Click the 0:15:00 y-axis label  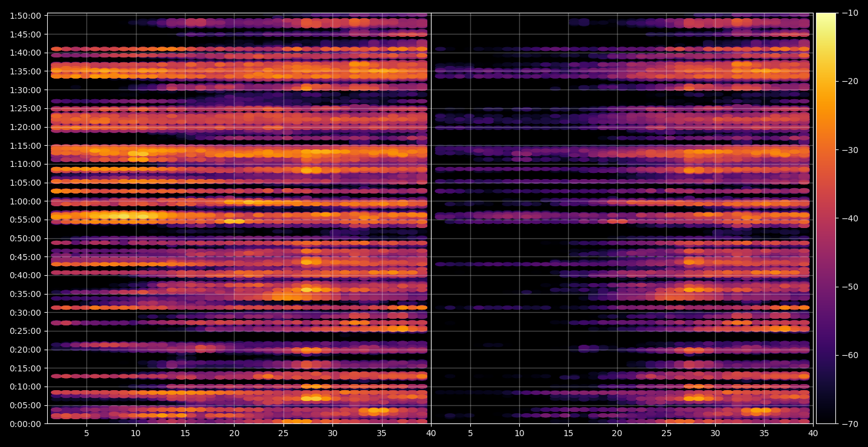(25, 368)
